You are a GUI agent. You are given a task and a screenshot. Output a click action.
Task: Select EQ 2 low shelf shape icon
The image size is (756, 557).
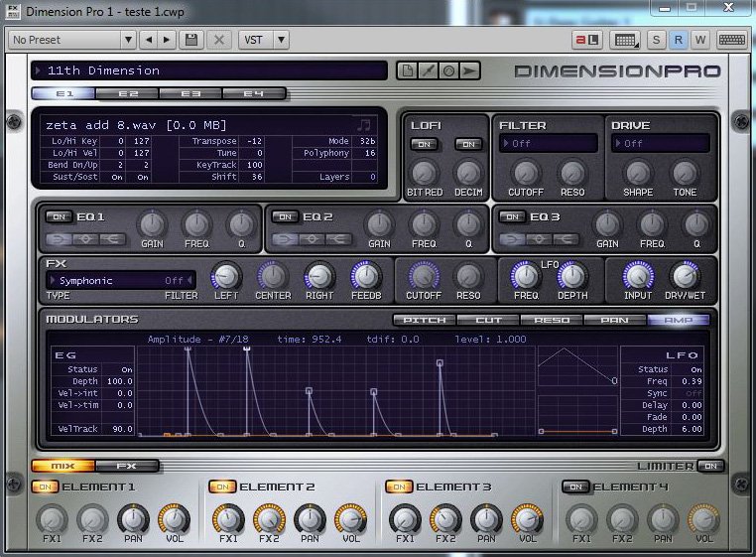click(x=285, y=239)
